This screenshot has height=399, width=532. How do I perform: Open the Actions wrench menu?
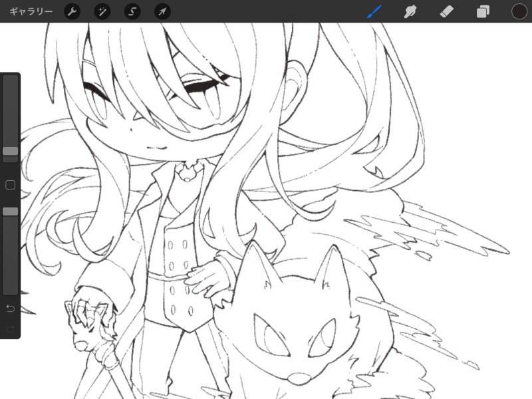coord(72,12)
